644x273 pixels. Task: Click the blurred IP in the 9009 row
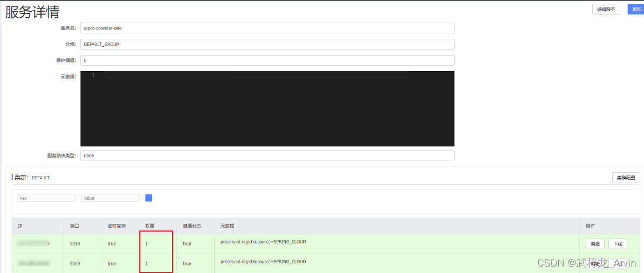33,263
